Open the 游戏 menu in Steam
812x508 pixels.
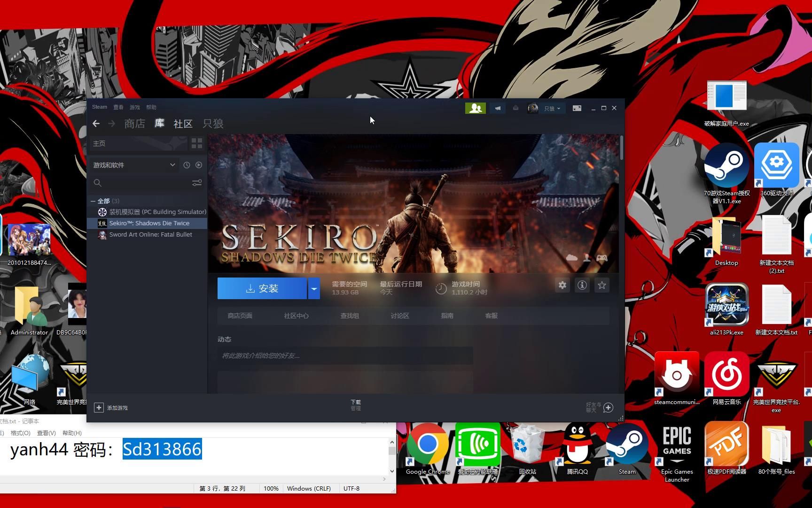click(135, 107)
